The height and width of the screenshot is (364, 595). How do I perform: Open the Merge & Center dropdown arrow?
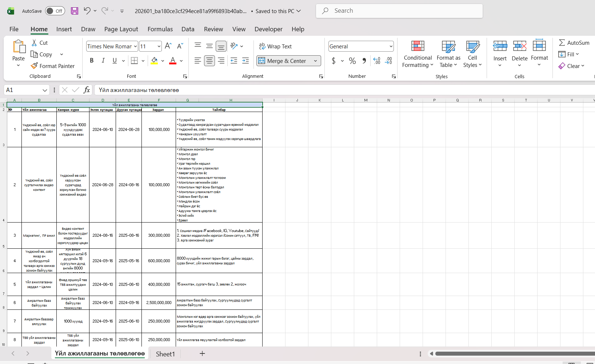coord(315,61)
